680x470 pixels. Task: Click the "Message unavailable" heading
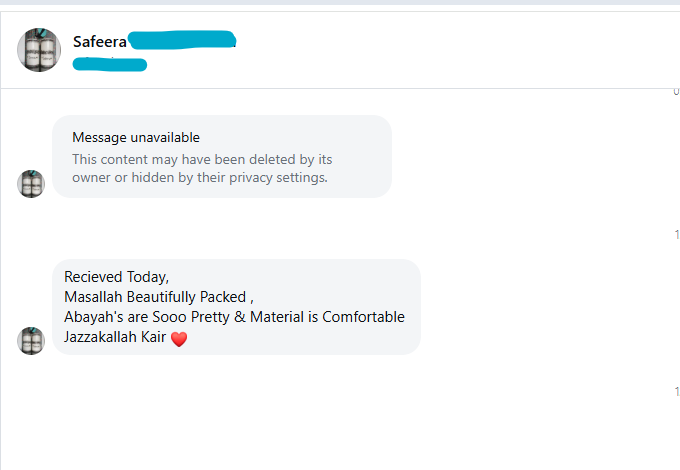point(136,137)
